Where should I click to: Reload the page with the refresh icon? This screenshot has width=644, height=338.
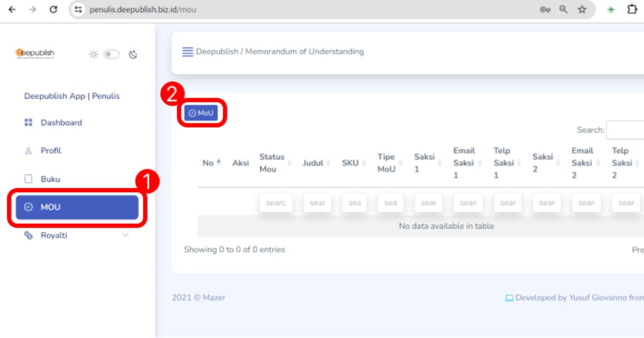[53, 10]
